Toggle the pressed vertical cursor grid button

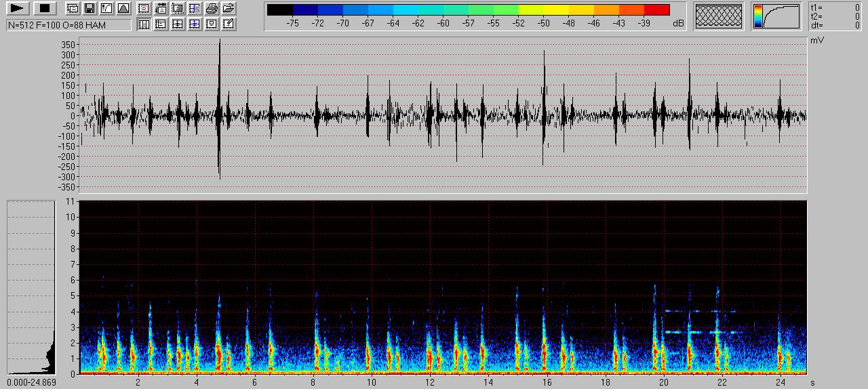coord(144,24)
